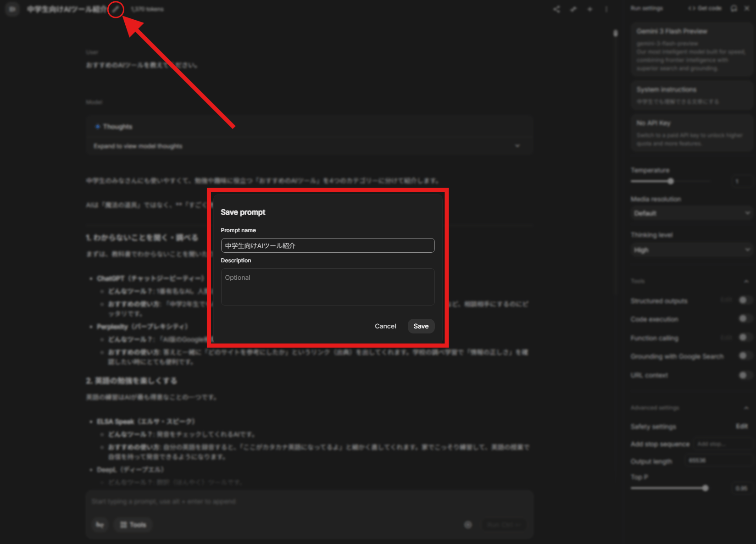756x544 pixels.
Task: Click the compare-mode sparkle icon in the top toolbar
Action: click(x=590, y=9)
